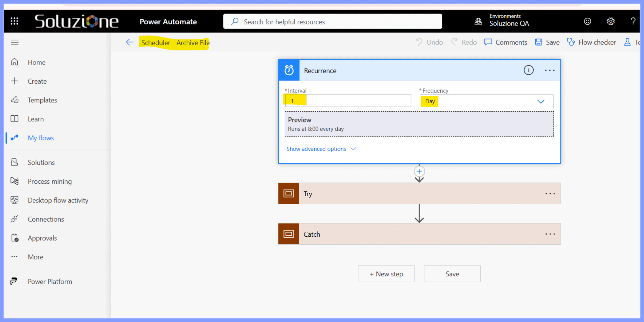Select My flows in sidebar

click(x=41, y=138)
